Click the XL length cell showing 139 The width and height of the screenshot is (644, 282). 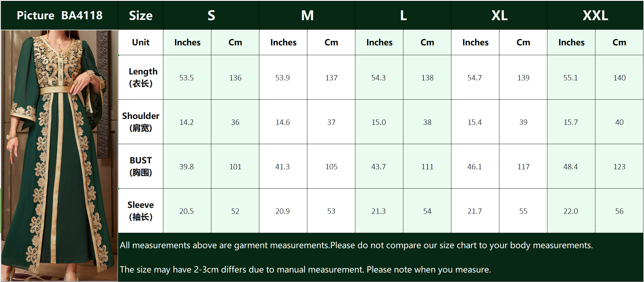tap(523, 78)
